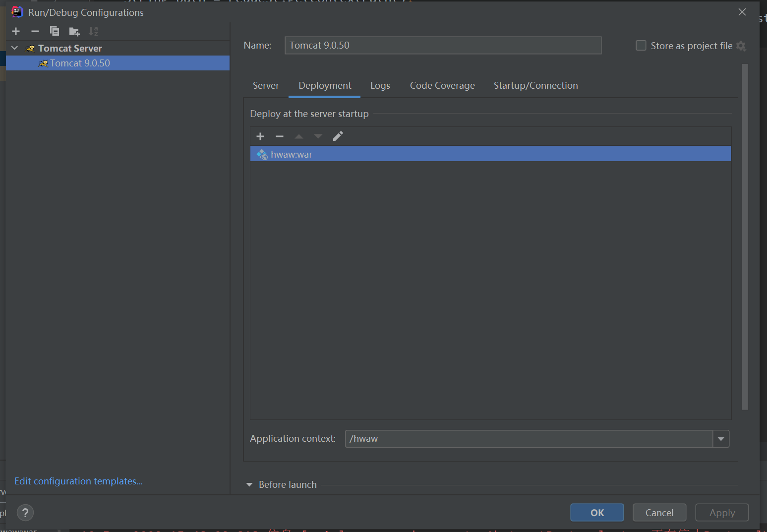This screenshot has width=767, height=532.
Task: Remove hwaw:war from deployment list
Action: pyautogui.click(x=280, y=136)
